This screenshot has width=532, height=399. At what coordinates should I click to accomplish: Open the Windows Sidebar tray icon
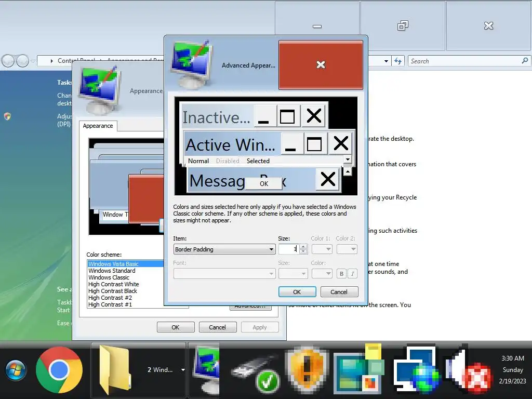point(359,369)
